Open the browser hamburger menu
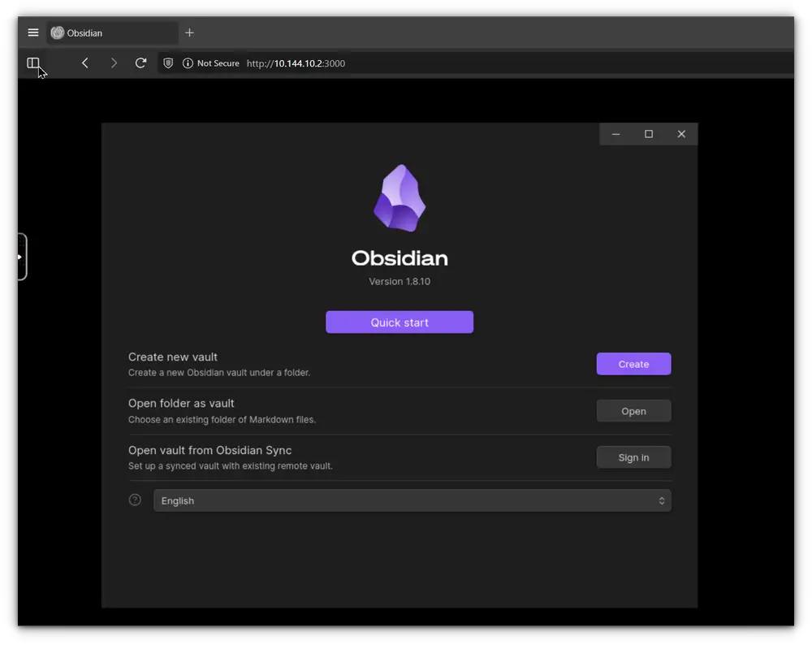The width and height of the screenshot is (812, 645). [32, 32]
